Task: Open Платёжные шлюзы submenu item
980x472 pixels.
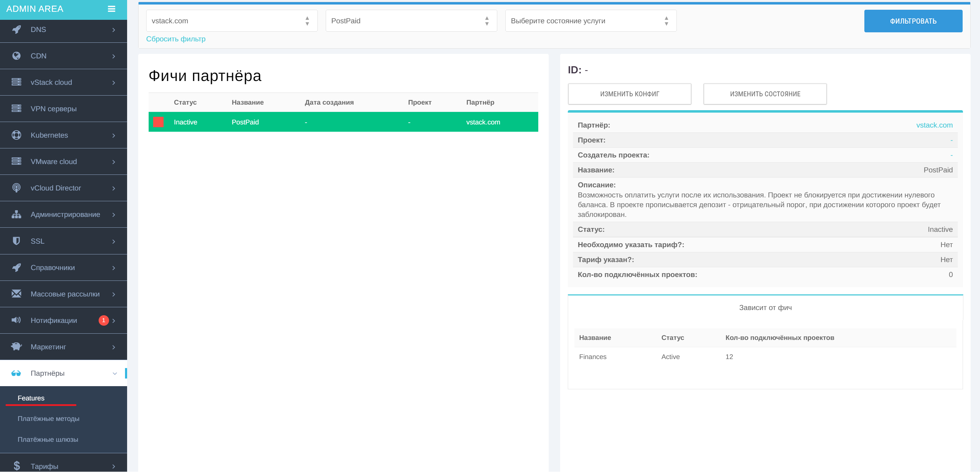Action: pos(48,440)
